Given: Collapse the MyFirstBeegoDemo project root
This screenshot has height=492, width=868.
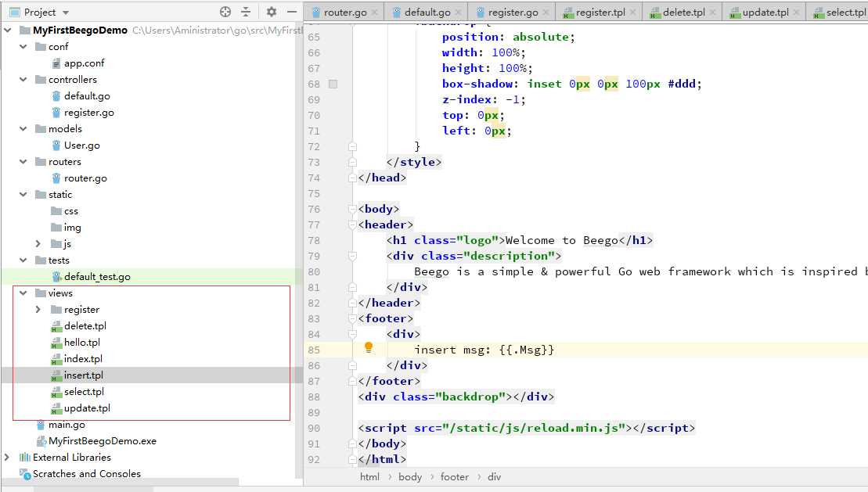Looking at the screenshot, I should click(x=8, y=30).
